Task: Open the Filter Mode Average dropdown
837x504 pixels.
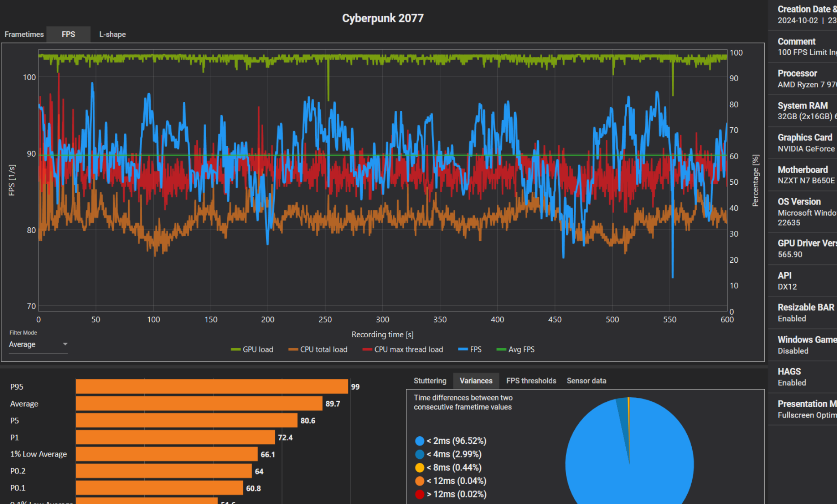Action: pyautogui.click(x=38, y=344)
